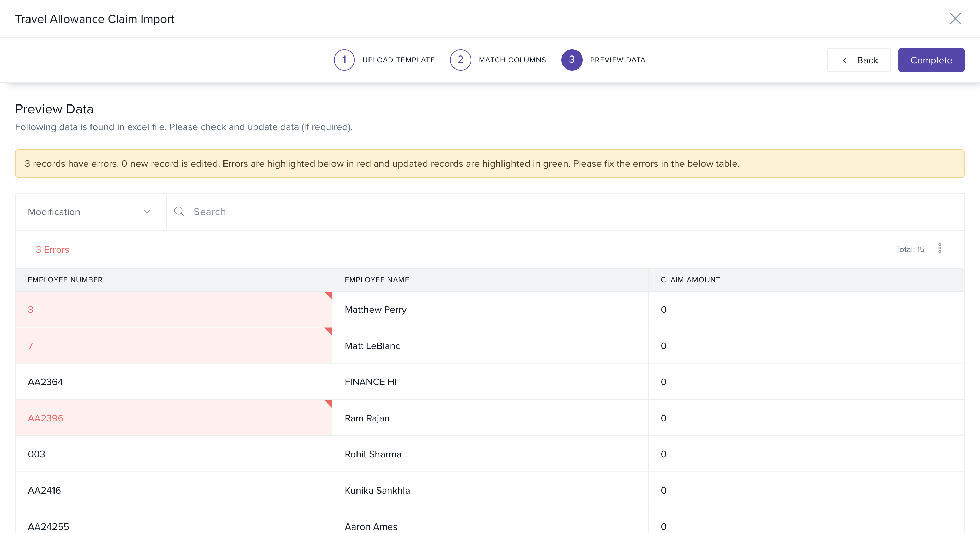Click the error marker on the AA2396 cell
Viewport: 980px width, 533px height.
tap(329, 403)
